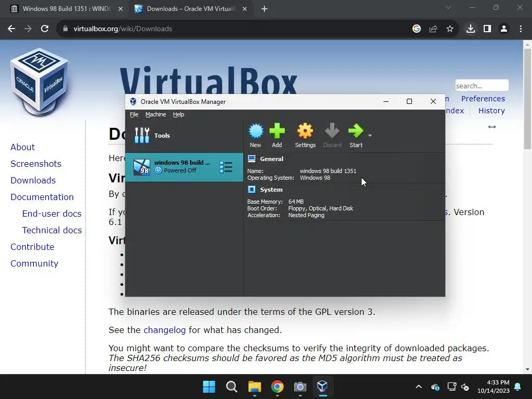This screenshot has width=532, height=399.
Task: Click the taskbar clock showing 4:33 PM
Action: [494, 387]
